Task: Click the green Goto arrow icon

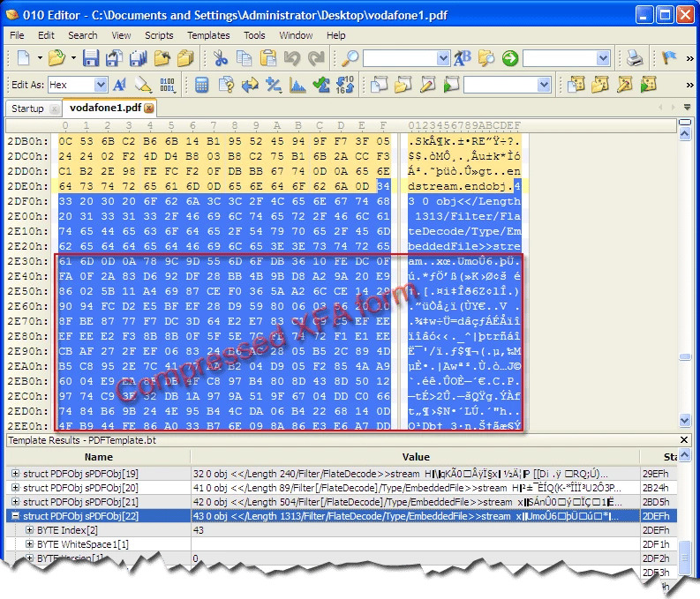Action: point(509,58)
